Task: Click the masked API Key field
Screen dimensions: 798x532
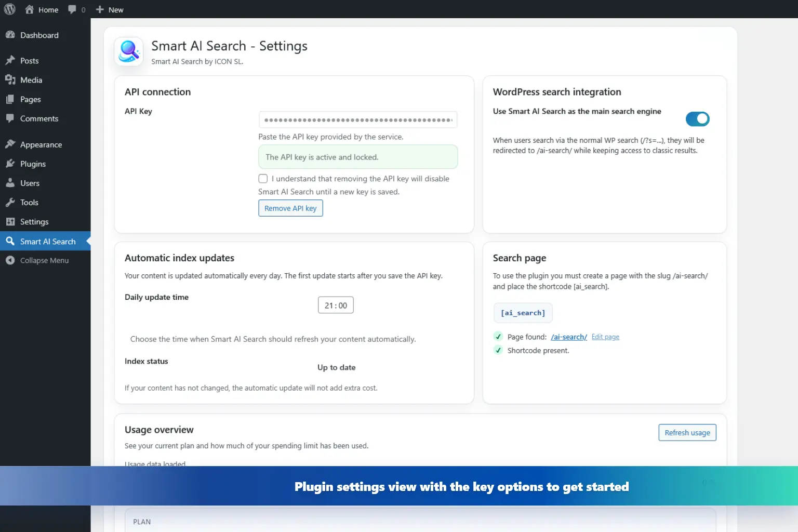Action: click(358, 119)
